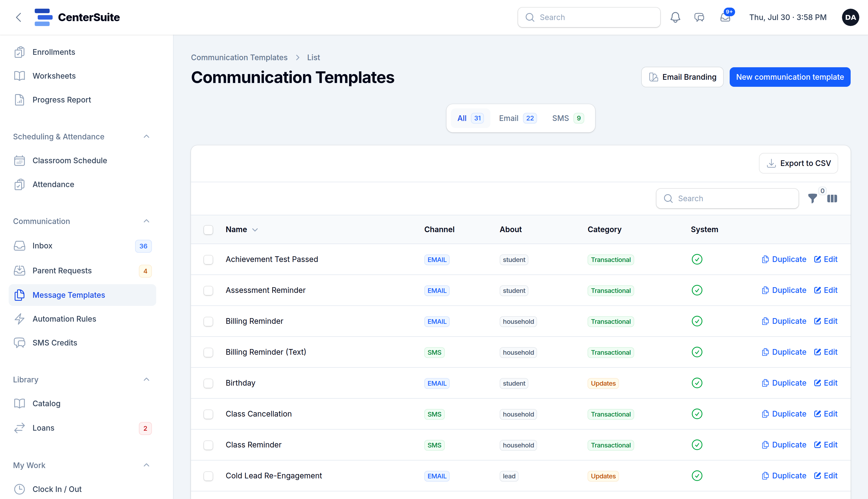Viewport: 868px width, 499px height.
Task: Sort by the Name column
Action: tap(242, 230)
